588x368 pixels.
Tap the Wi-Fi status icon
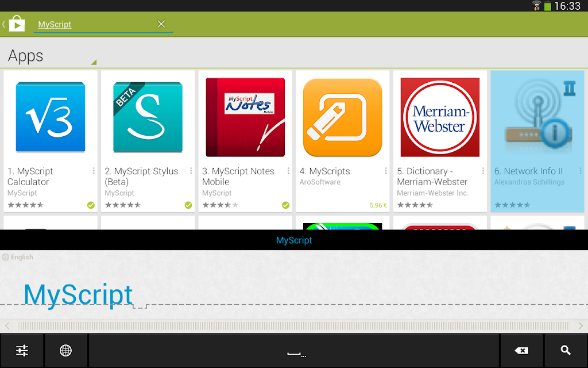(537, 6)
